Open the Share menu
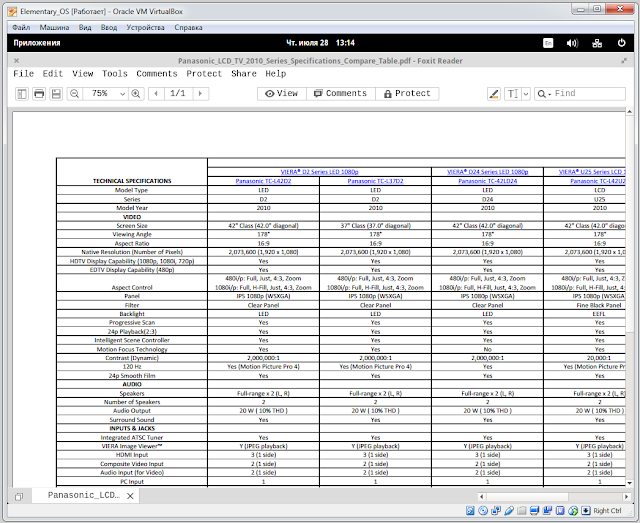Screen dimensions: 640x523 click(x=244, y=74)
